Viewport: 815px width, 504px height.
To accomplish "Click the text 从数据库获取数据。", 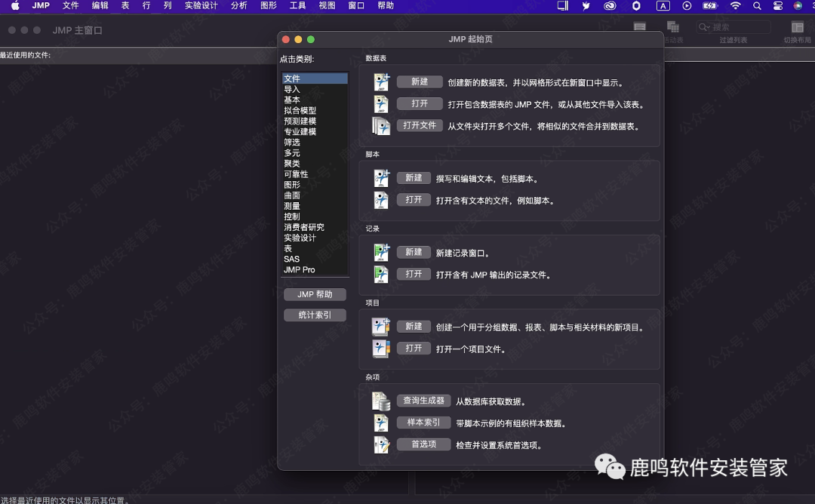I will [x=492, y=401].
